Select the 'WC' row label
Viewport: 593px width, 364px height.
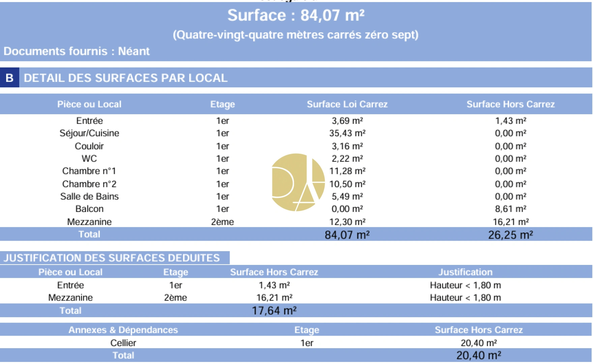point(89,158)
